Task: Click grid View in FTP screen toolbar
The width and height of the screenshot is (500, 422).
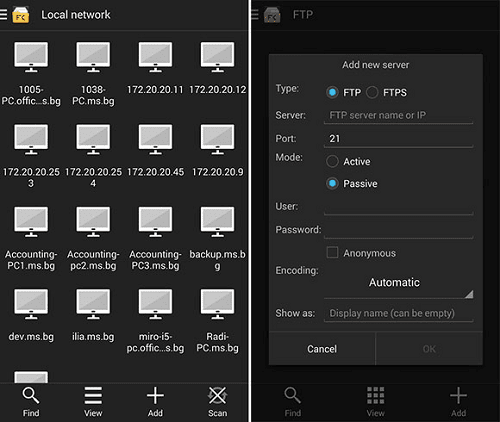Action: pyautogui.click(x=376, y=402)
